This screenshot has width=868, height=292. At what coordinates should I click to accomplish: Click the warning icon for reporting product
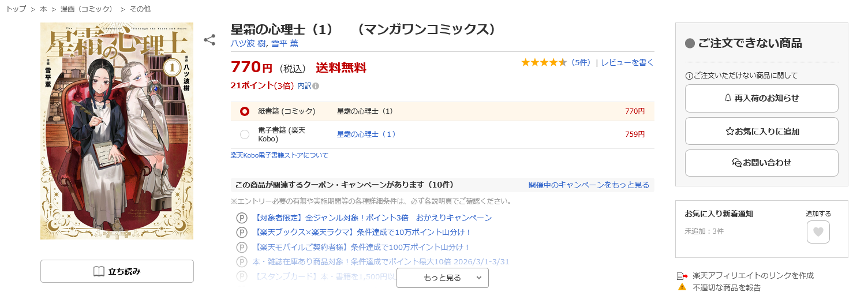(682, 287)
